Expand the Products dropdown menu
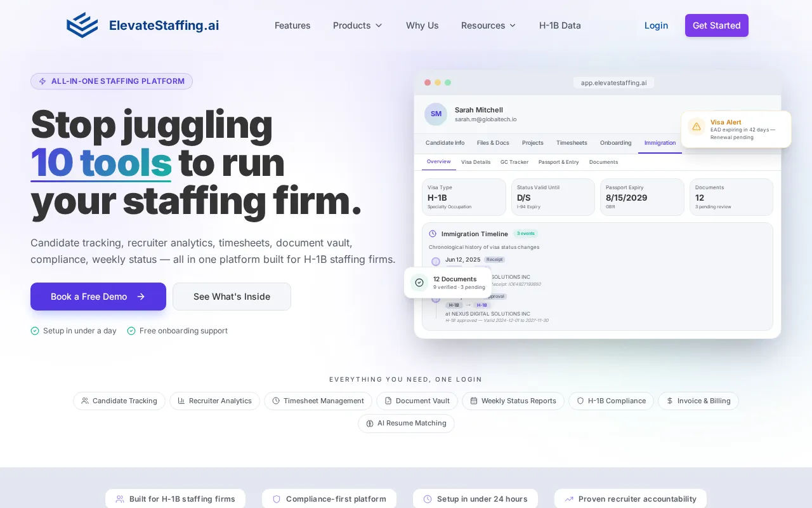Screen dimensions: 812x508 click(x=358, y=25)
